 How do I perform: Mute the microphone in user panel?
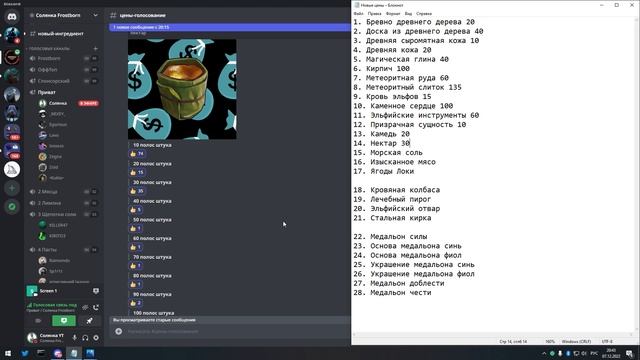tap(74, 338)
